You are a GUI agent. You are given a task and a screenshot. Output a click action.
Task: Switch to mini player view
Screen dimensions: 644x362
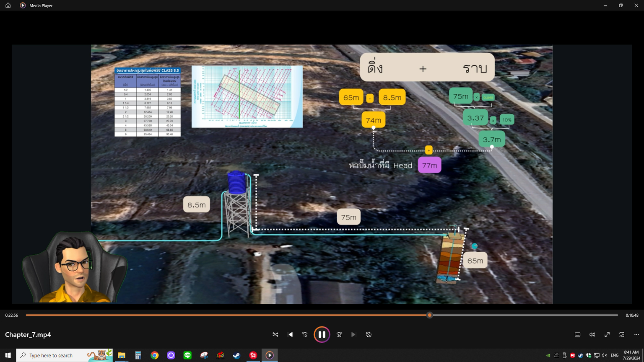point(622,334)
